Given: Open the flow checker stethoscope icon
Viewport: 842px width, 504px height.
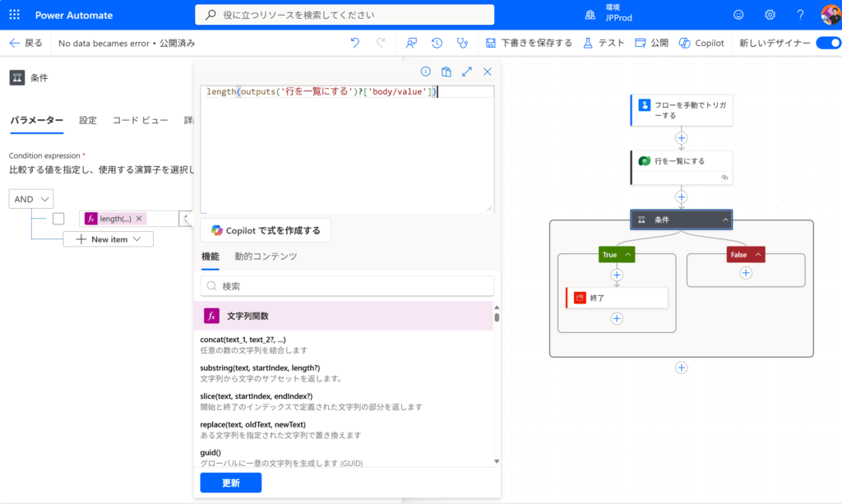Looking at the screenshot, I should (x=463, y=43).
